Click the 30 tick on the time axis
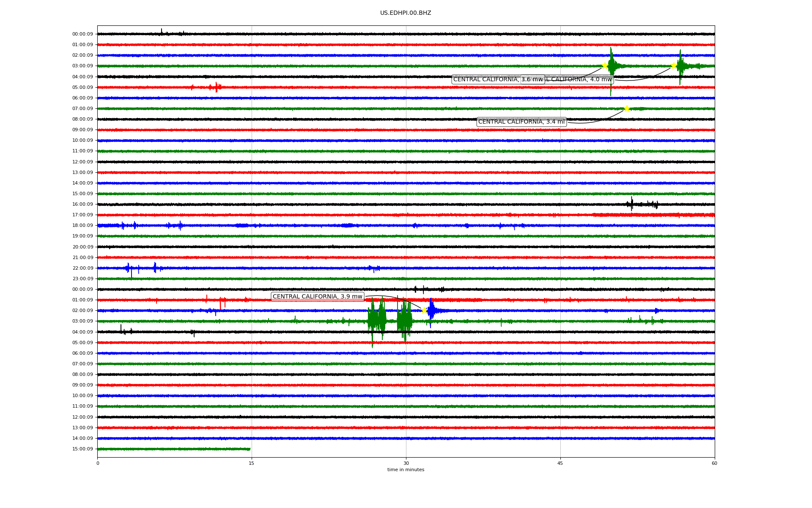This screenshot has width=812, height=508. tap(406, 463)
